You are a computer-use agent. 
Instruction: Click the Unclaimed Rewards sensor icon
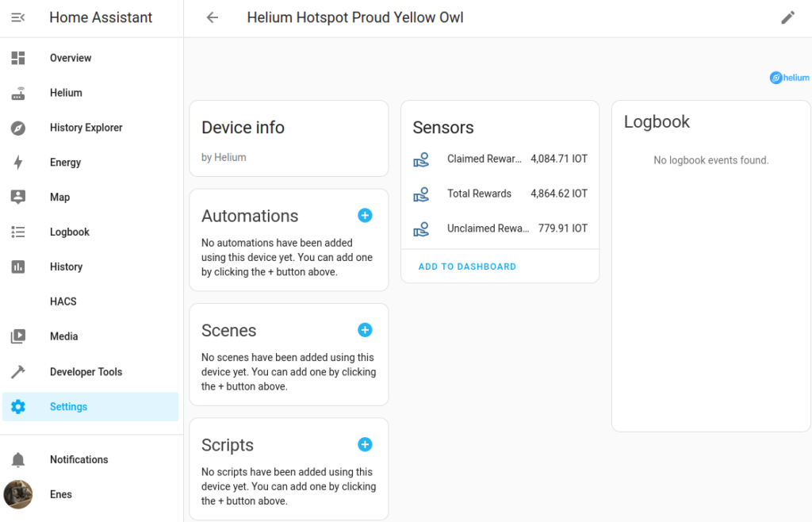421,229
